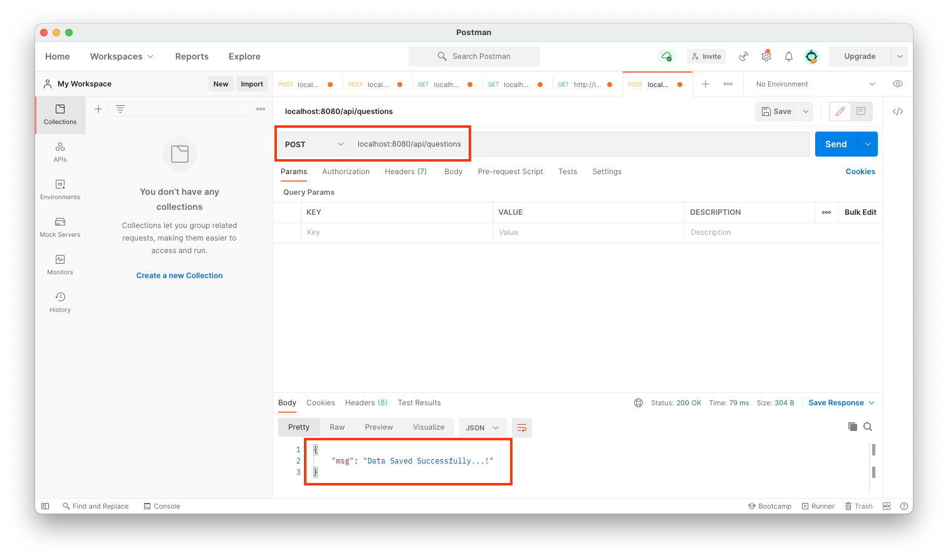Open the POST method dropdown
Image resolution: width=948 pixels, height=560 pixels.
(x=314, y=144)
